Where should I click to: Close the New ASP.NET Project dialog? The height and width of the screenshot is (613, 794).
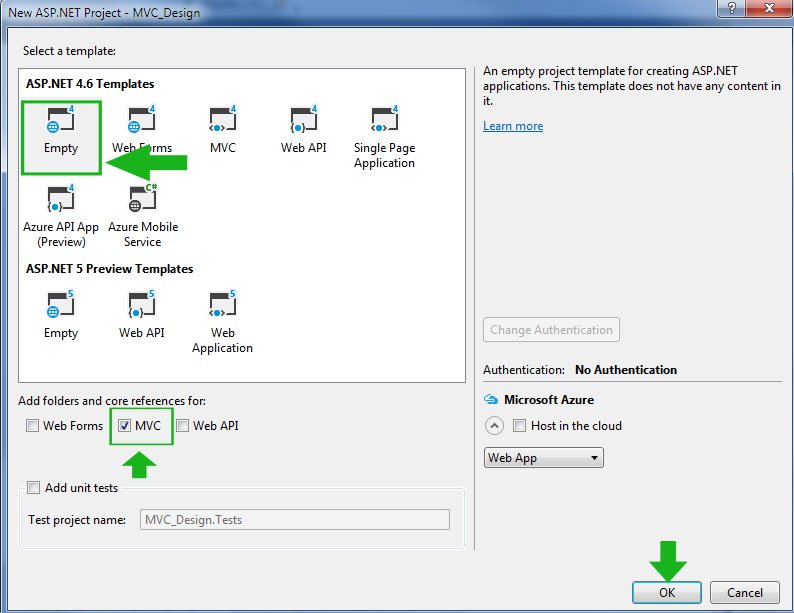770,8
